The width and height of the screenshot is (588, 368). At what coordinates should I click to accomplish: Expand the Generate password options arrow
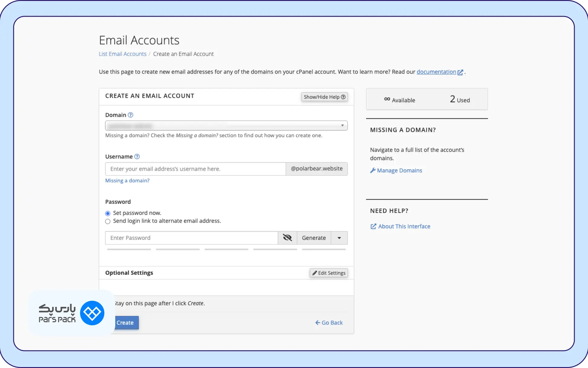(339, 238)
